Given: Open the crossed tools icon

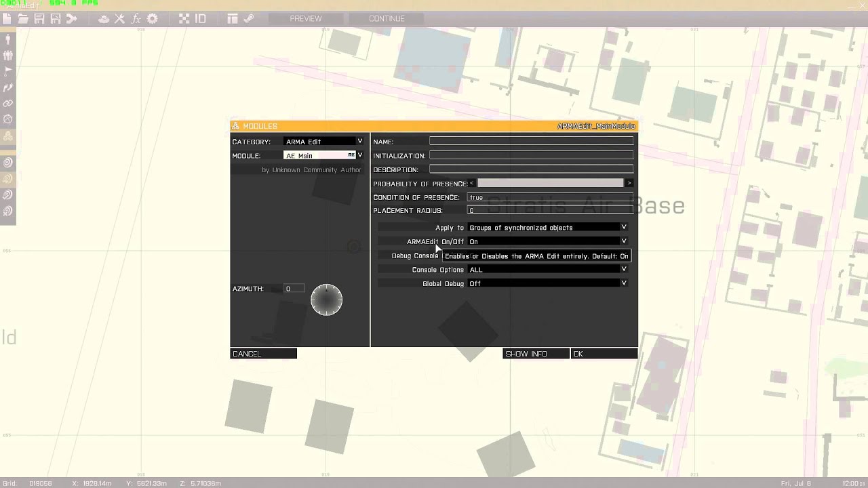Looking at the screenshot, I should pyautogui.click(x=120, y=19).
